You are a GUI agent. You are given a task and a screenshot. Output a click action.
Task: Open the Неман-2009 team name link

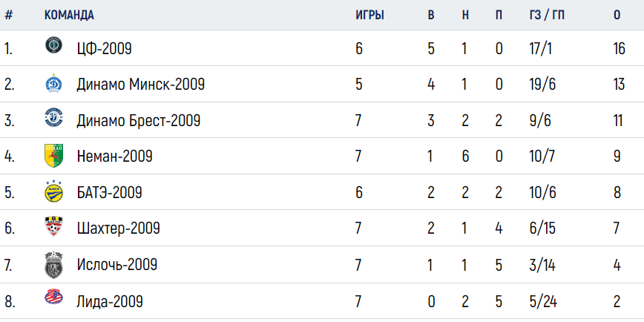pyautogui.click(x=114, y=157)
